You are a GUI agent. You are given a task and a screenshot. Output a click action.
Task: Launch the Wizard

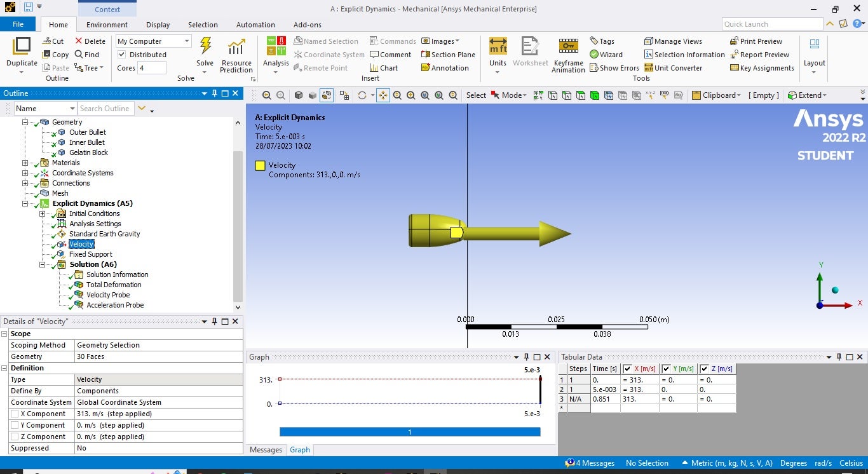[606, 55]
